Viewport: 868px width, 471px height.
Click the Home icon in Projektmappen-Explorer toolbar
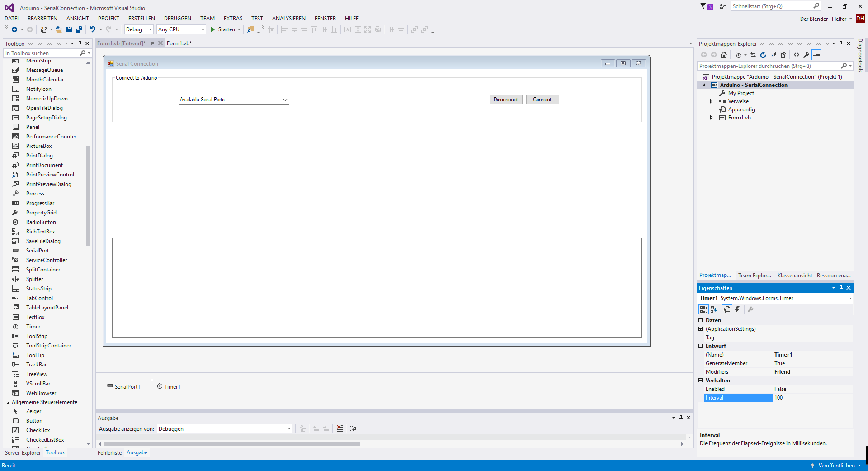tap(724, 55)
